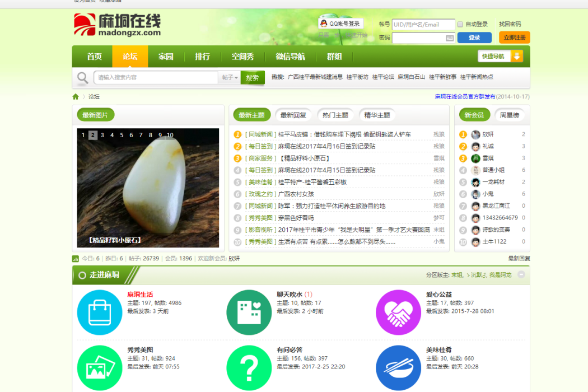Open 聊天吹水 green building forum icon
Viewport: 588px width, 392px height.
(x=249, y=312)
